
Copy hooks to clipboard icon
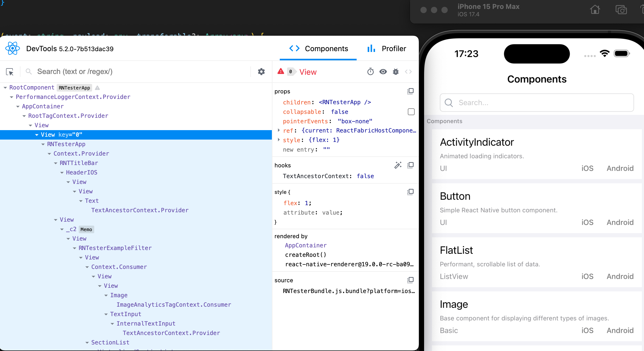(410, 165)
